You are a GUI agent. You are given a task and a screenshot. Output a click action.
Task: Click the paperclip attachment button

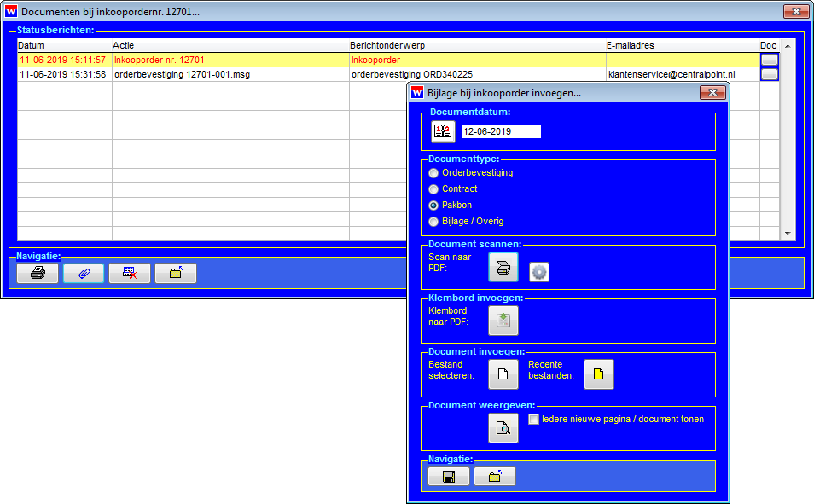click(x=84, y=273)
